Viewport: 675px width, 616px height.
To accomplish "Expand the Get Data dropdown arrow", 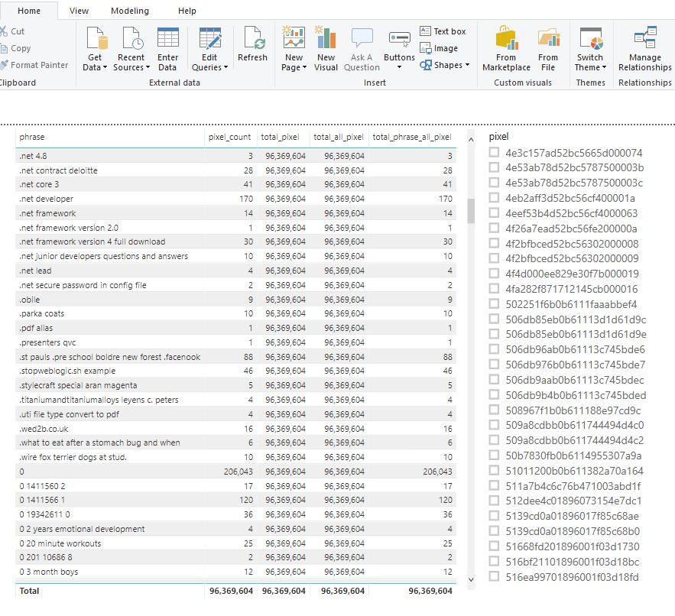I will (x=105, y=67).
